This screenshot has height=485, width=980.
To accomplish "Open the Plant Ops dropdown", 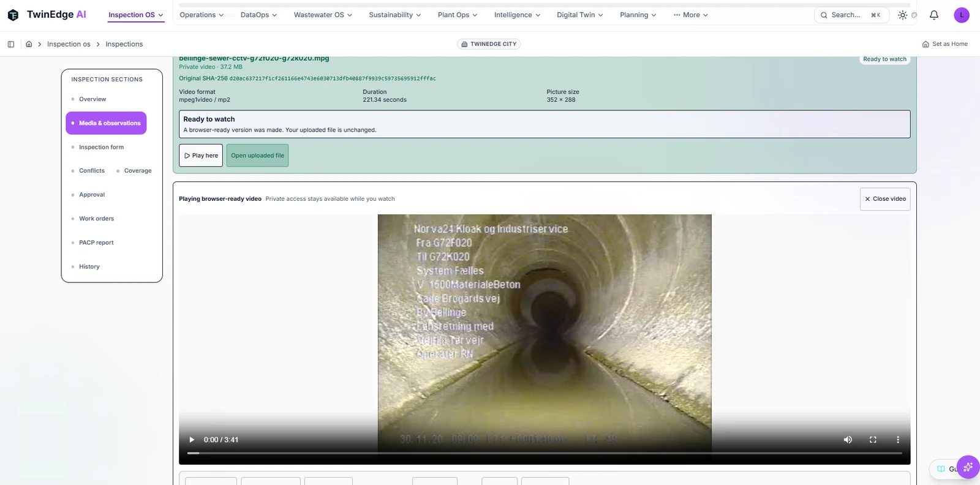I will 458,15.
